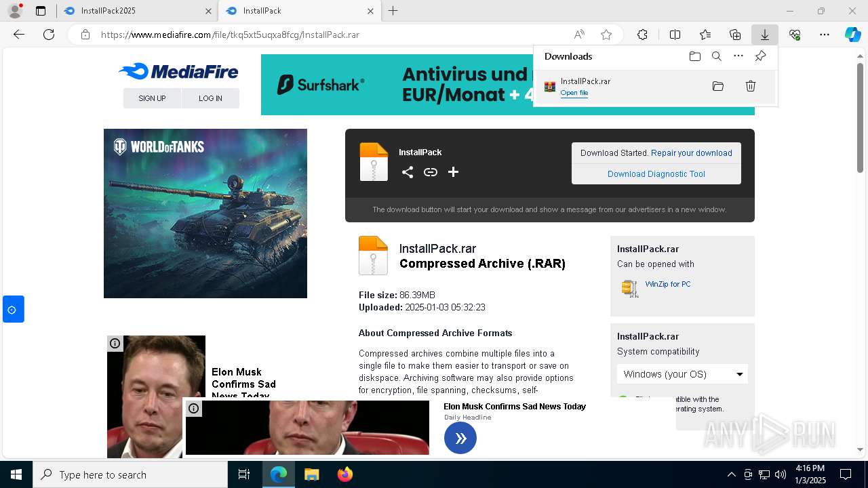Open downloads folder from panel header
Screen dimensions: 868x488
[x=694, y=56]
